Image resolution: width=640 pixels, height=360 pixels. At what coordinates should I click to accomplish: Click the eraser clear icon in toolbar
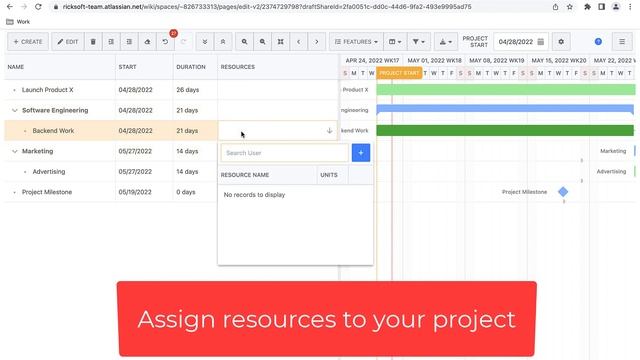point(147,42)
